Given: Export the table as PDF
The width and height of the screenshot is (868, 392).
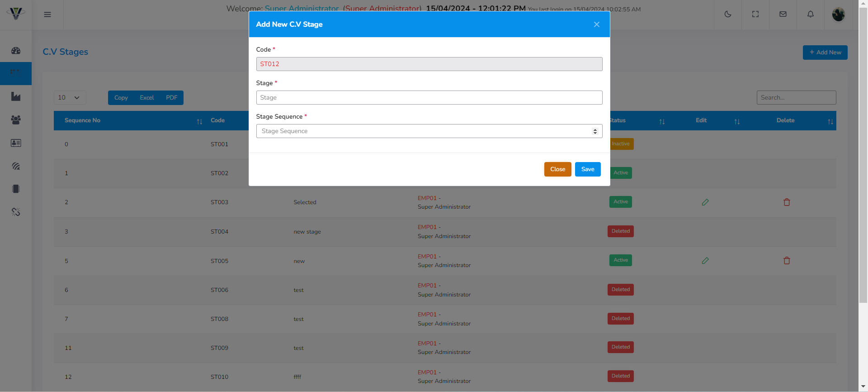Looking at the screenshot, I should point(171,98).
